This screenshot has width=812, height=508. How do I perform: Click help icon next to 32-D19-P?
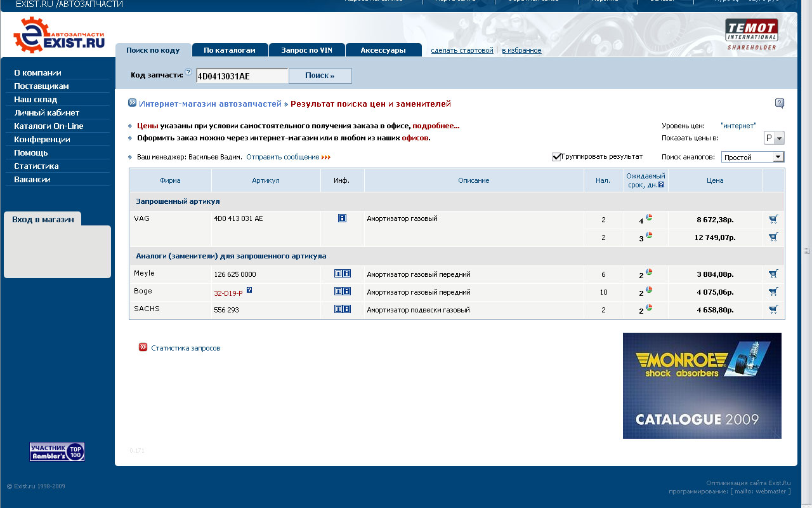point(249,290)
